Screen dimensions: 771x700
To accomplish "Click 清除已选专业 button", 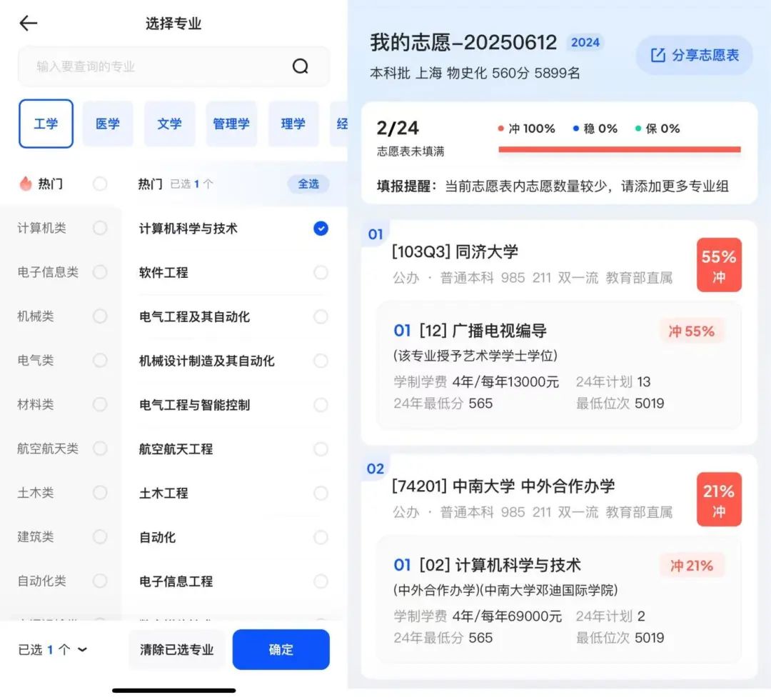I will coord(176,650).
